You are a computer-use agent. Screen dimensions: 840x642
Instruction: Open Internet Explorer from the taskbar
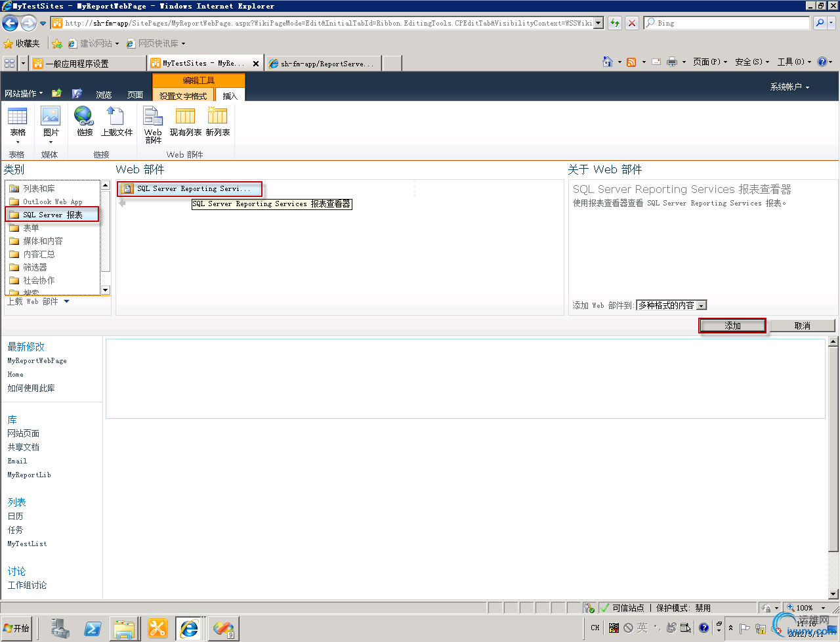(x=189, y=628)
